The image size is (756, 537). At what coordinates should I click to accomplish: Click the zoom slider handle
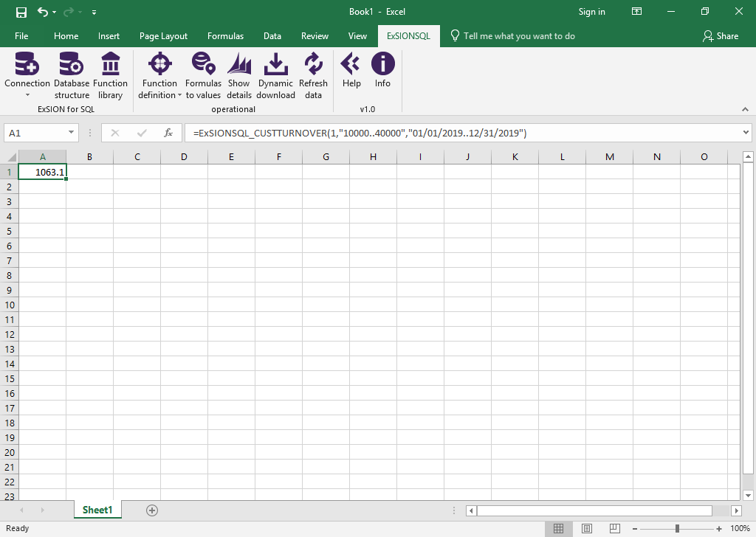[677, 529]
